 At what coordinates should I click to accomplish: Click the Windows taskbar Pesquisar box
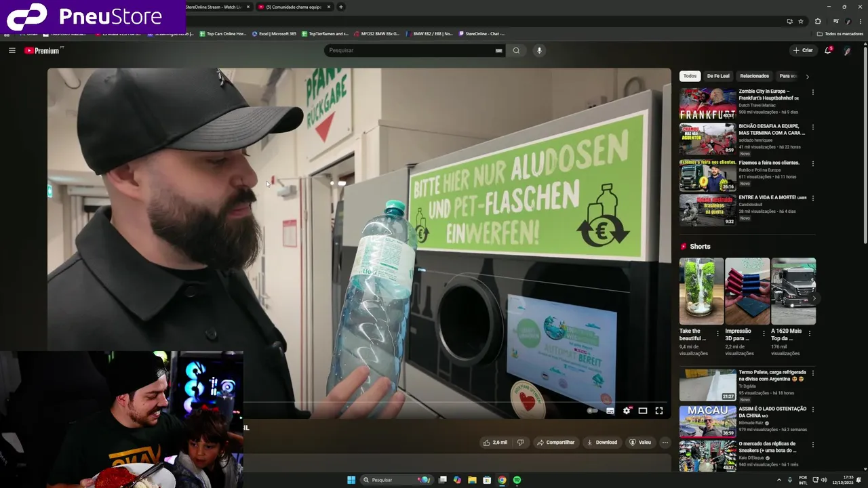click(x=397, y=480)
